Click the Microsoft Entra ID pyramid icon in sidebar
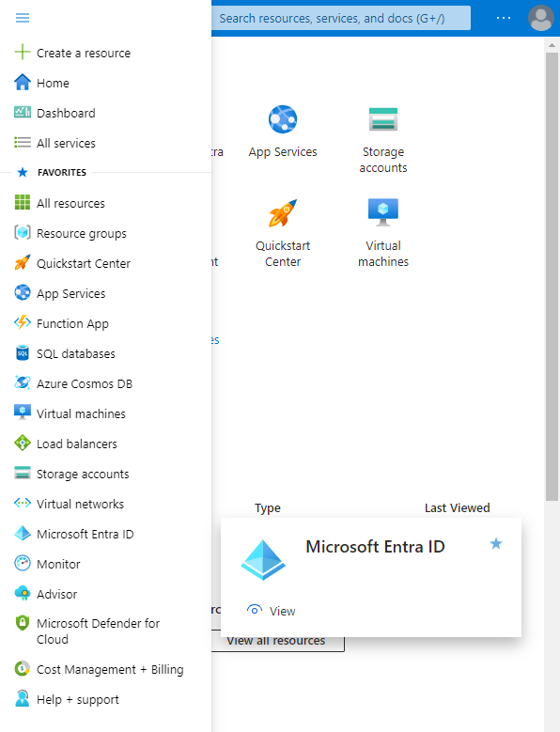Screen dimensions: 560x732 tap(23, 533)
